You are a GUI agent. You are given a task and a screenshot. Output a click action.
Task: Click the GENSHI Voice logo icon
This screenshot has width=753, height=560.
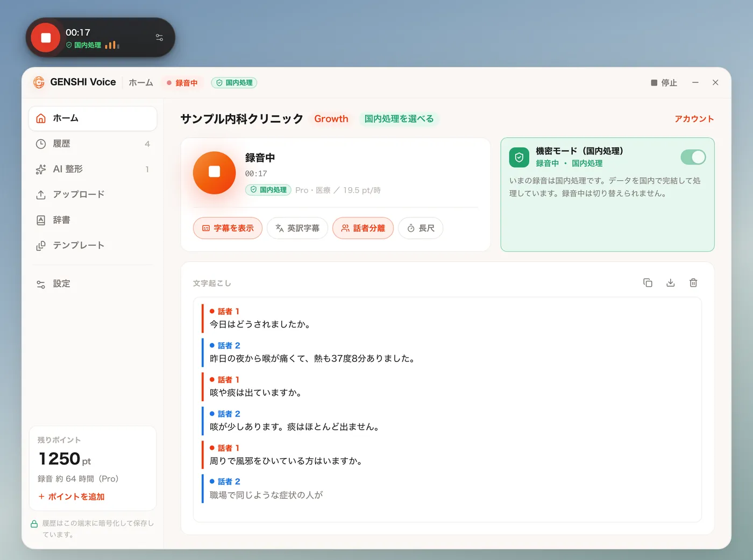coord(39,82)
